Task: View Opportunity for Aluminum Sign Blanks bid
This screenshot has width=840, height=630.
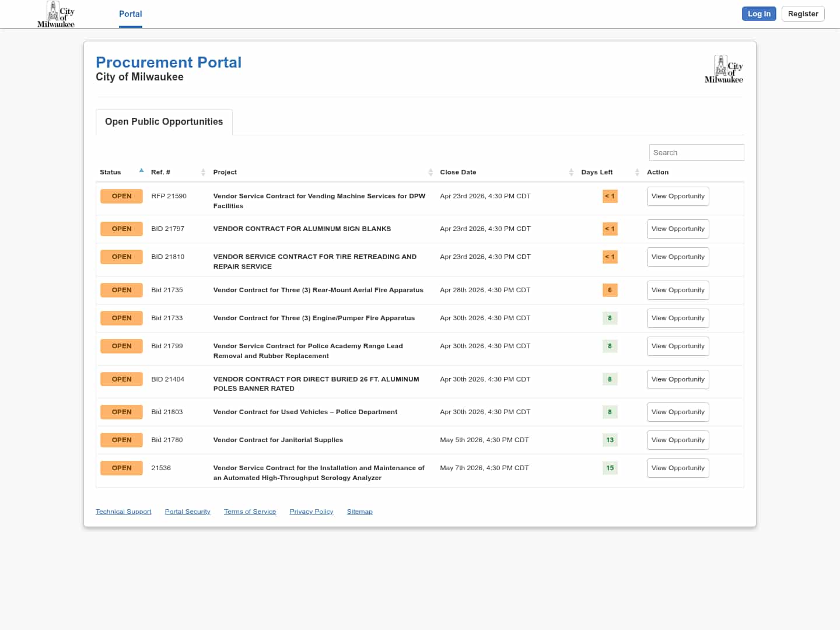Action: tap(677, 229)
